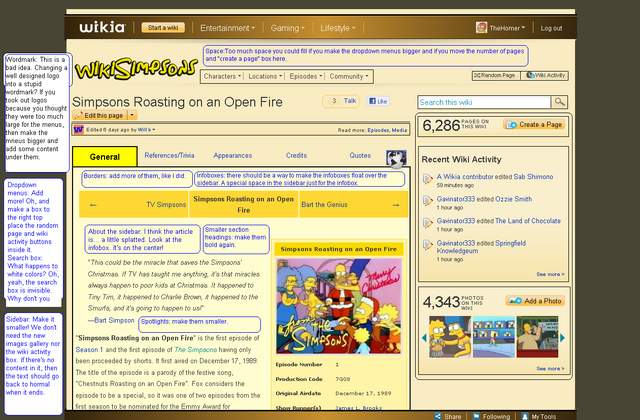Open The Simpsons link in article text
This screenshot has height=420, width=640.
pyautogui.click(x=196, y=350)
